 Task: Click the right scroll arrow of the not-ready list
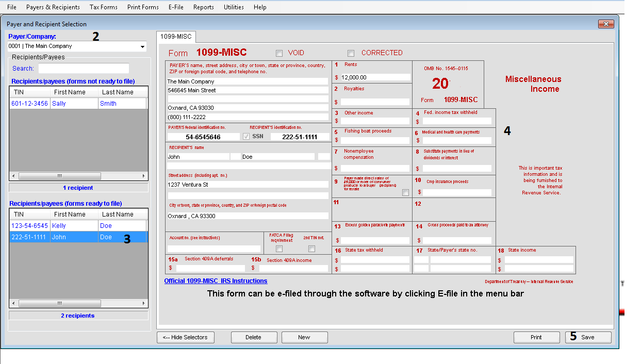click(x=144, y=176)
